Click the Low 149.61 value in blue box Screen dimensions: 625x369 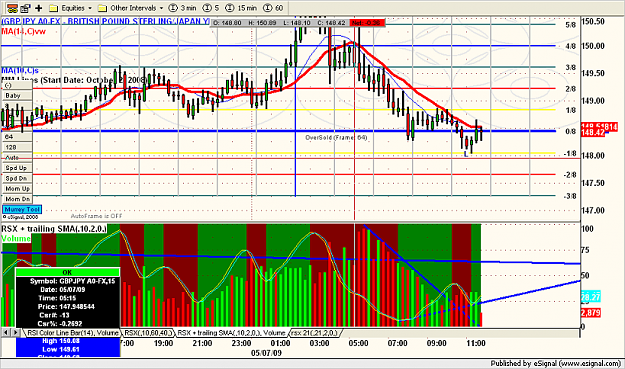click(61, 349)
